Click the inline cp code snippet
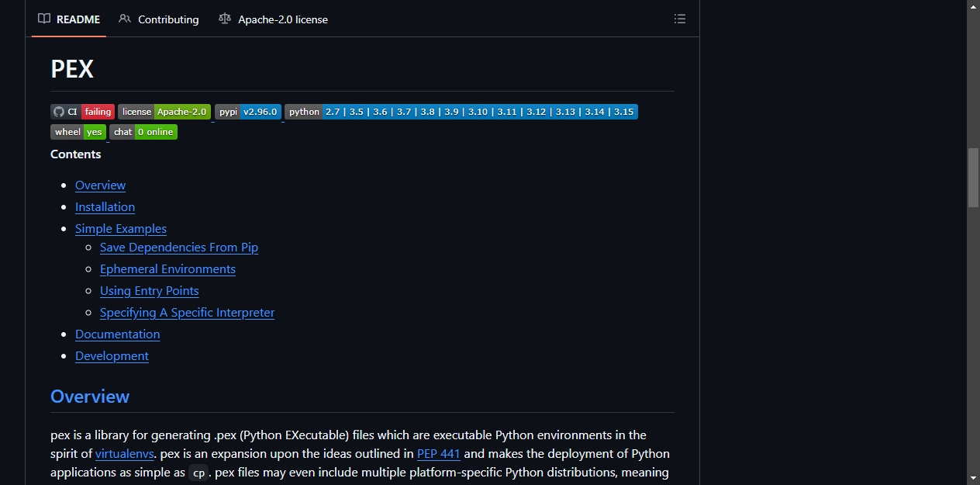Viewport: 980px width, 485px height. click(199, 473)
